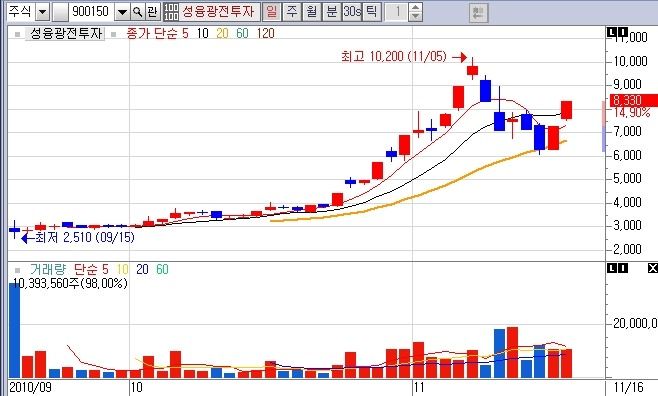The image size is (658, 396).
Task: Click the magnifier stock search icon
Action: click(137, 12)
